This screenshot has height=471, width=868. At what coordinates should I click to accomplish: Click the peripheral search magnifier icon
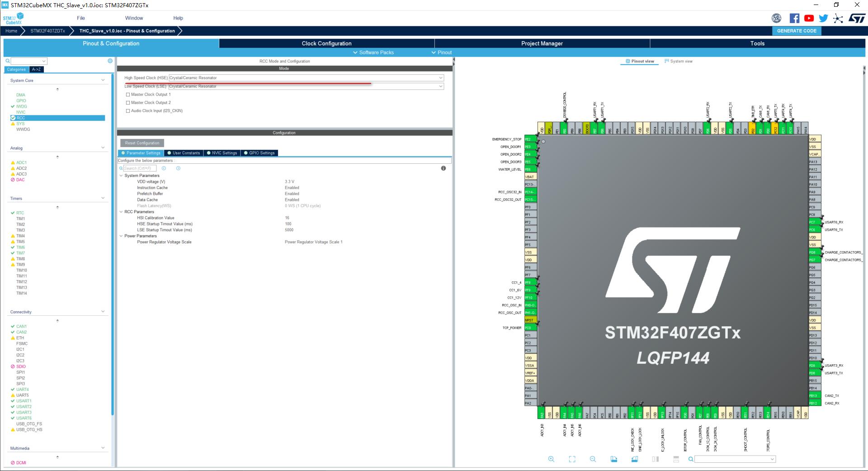pos(7,61)
